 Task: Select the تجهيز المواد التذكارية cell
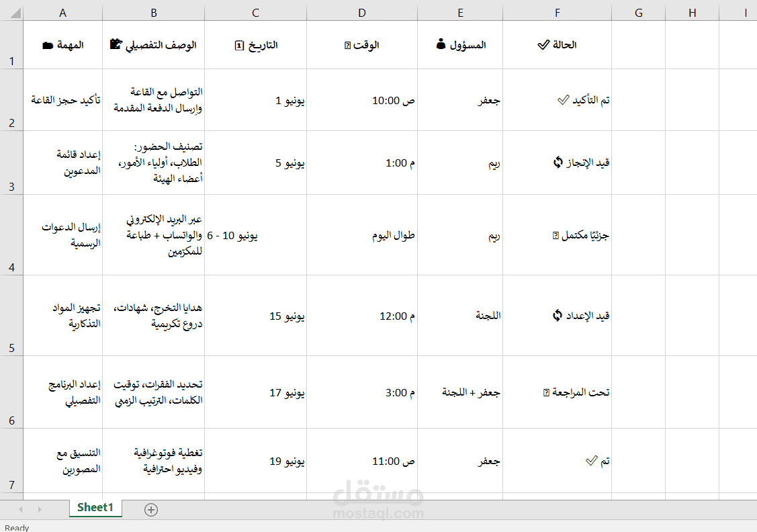pos(62,316)
